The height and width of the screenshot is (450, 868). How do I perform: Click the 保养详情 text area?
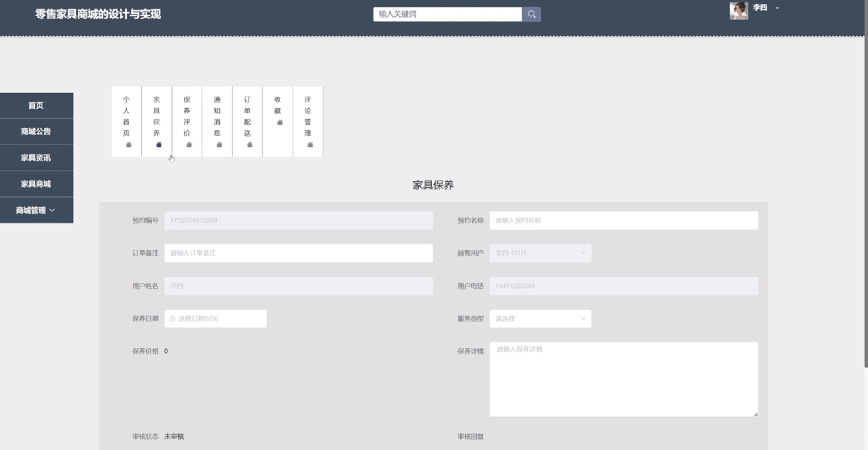623,379
